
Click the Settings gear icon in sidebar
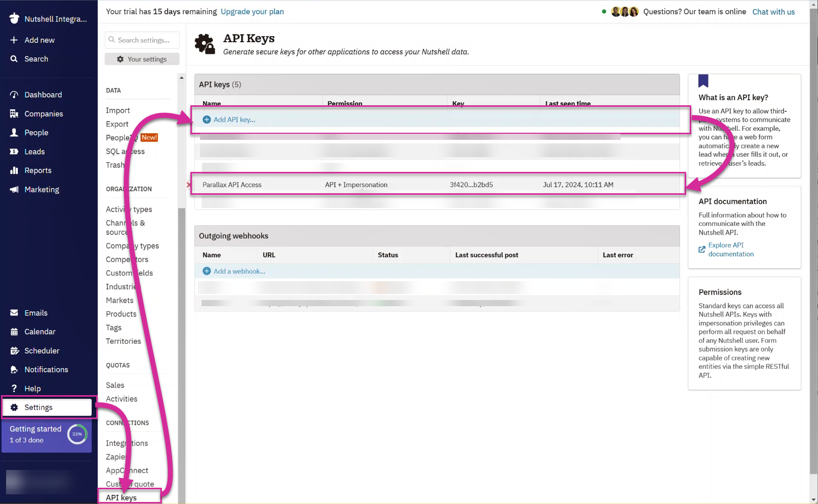[14, 407]
